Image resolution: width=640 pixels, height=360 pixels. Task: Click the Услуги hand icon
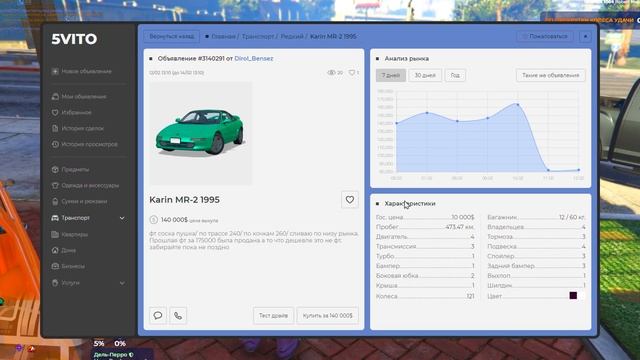[55, 283]
